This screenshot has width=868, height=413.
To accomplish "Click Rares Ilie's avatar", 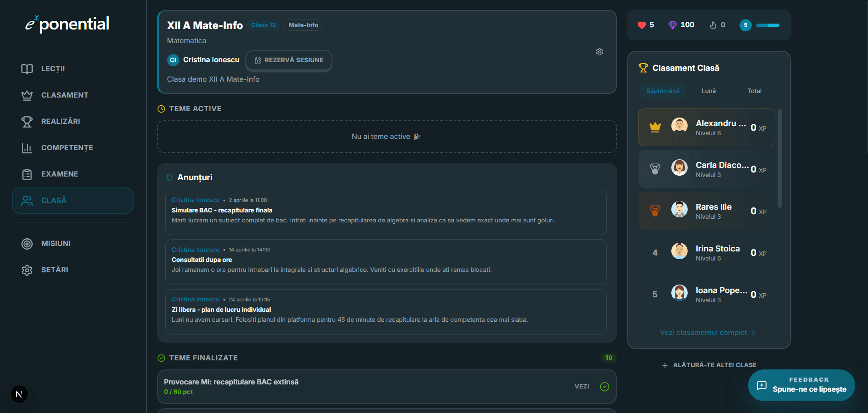I will [680, 209].
